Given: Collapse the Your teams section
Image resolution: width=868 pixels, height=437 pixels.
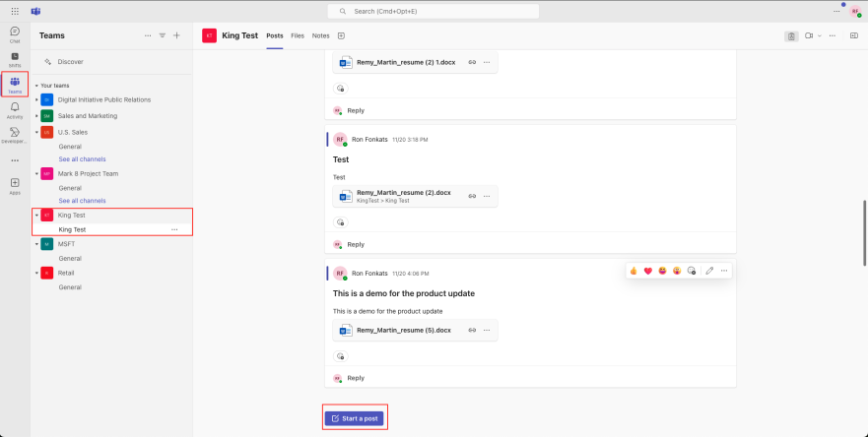Looking at the screenshot, I should click(36, 86).
